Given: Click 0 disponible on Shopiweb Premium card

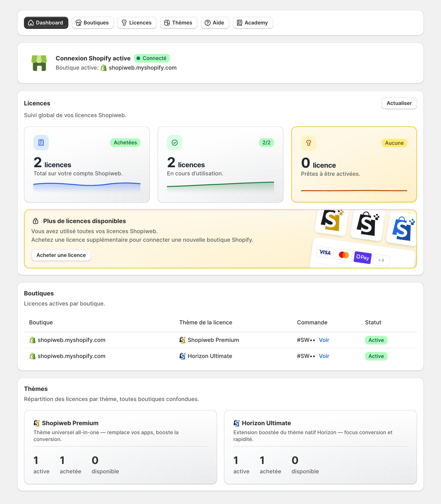Looking at the screenshot, I should (x=105, y=465).
